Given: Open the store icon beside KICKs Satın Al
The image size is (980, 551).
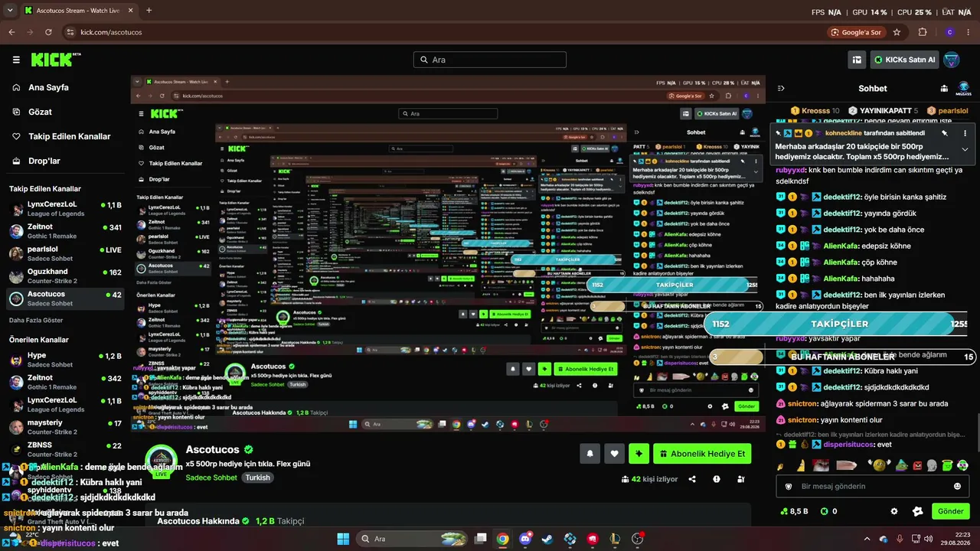Looking at the screenshot, I should (857, 60).
